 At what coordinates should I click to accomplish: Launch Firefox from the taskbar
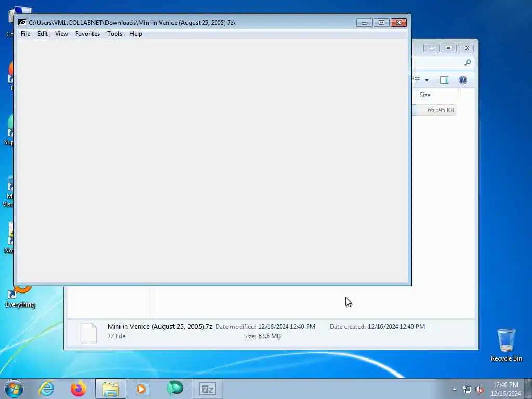coord(78,389)
